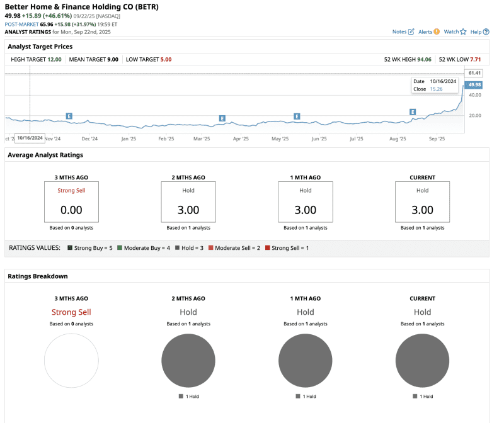Screen dimensions: 504x423
Task: Click the earnings marker near Mar '25
Action: click(222, 118)
